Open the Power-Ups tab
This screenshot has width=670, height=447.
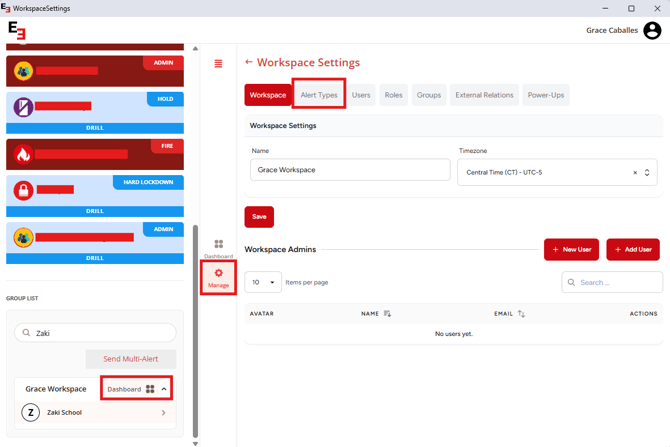click(x=545, y=95)
